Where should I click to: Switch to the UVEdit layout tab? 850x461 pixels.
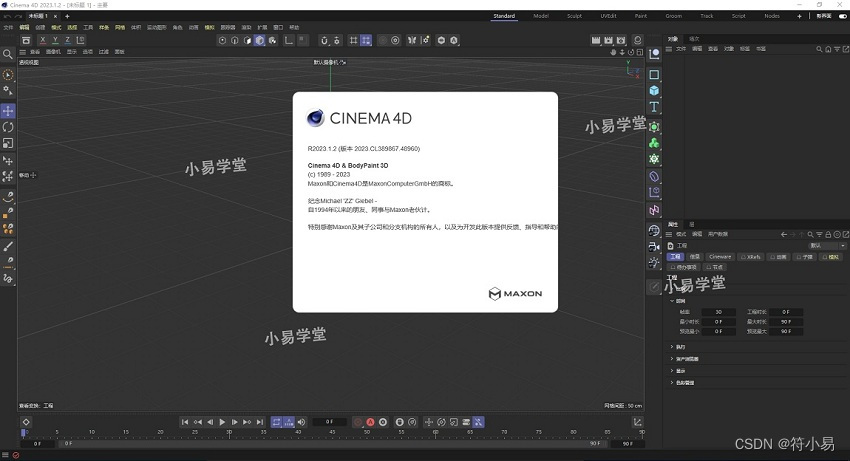click(x=608, y=16)
